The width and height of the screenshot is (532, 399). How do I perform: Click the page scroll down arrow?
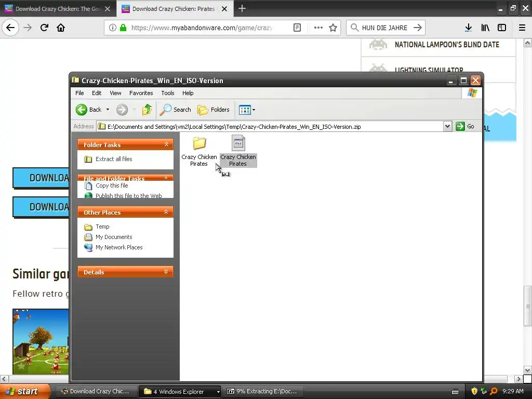[527, 370]
